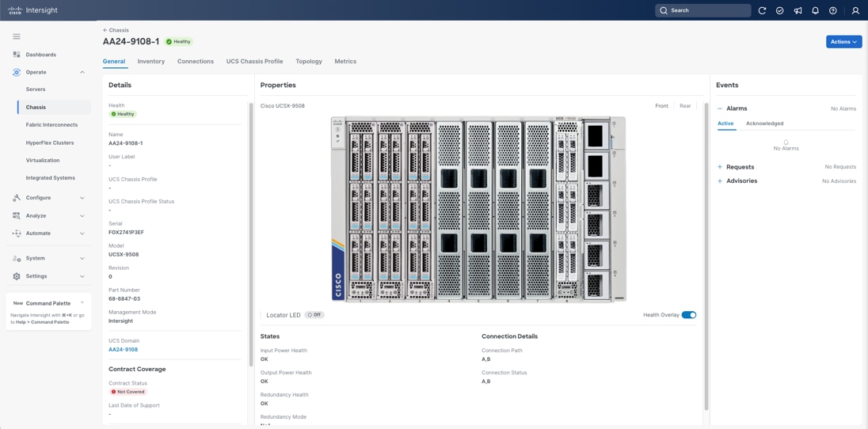Click the Not Covered contract status badge
Viewport: 868px width, 429px height.
coord(128,391)
